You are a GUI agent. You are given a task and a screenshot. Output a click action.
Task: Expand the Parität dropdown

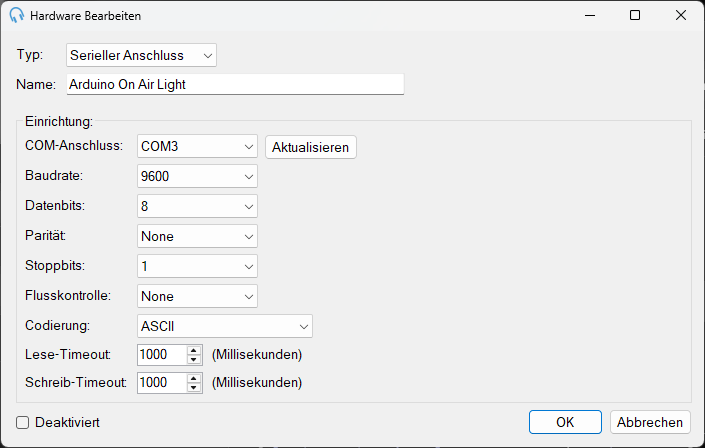[x=197, y=236]
